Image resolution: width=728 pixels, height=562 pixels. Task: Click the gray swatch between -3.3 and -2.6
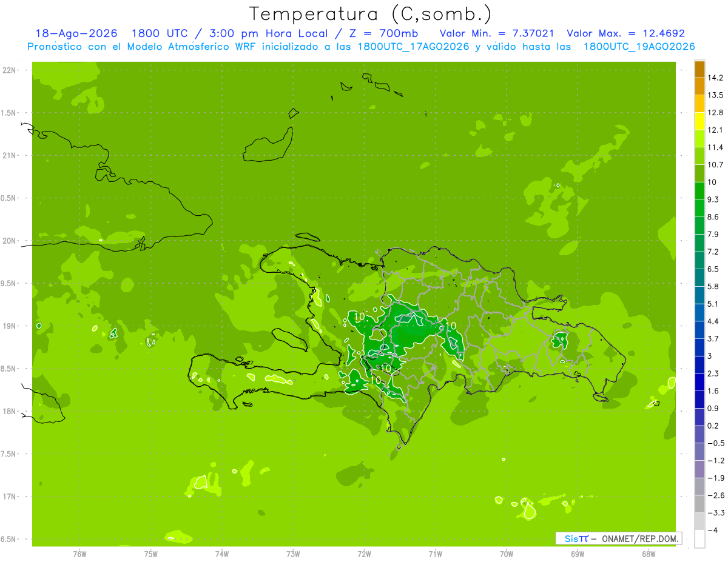699,504
